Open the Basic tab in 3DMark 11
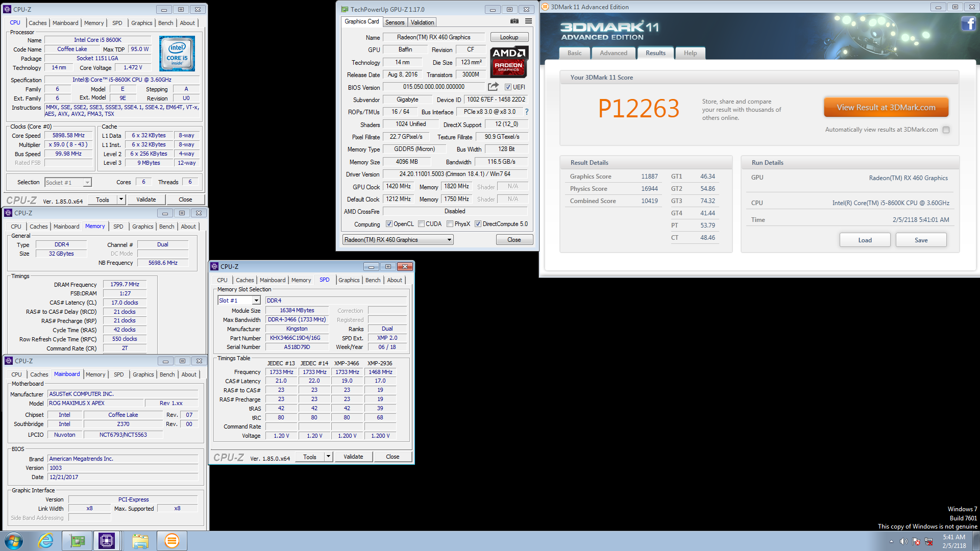The image size is (980, 551). pos(574,53)
